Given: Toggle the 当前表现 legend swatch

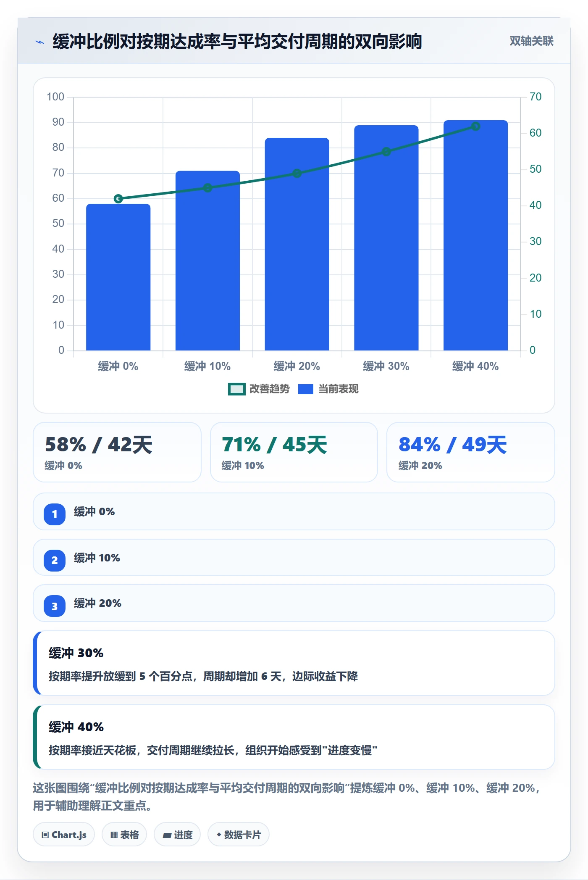Looking at the screenshot, I should [306, 389].
